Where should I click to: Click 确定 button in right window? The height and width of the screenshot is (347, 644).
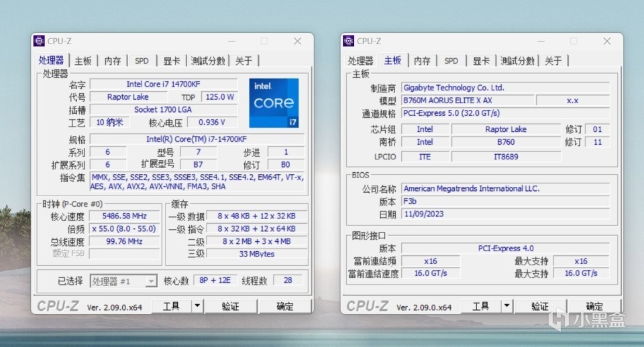(x=594, y=306)
